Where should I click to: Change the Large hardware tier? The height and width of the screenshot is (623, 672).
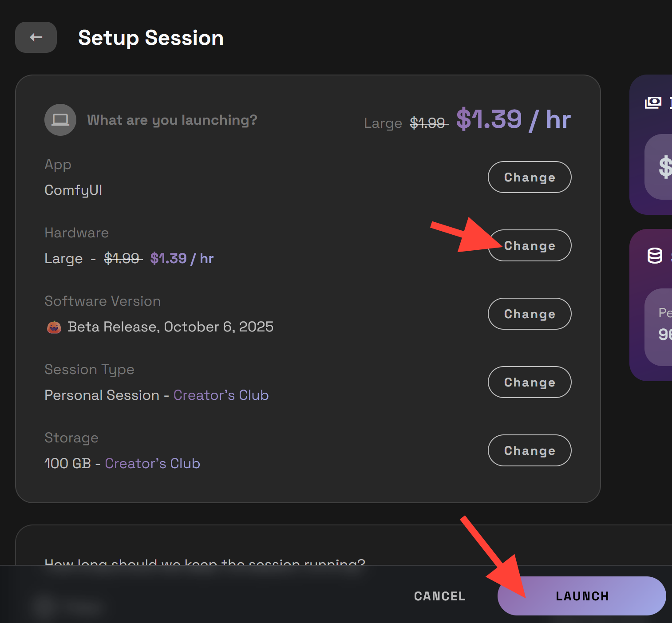tap(529, 245)
